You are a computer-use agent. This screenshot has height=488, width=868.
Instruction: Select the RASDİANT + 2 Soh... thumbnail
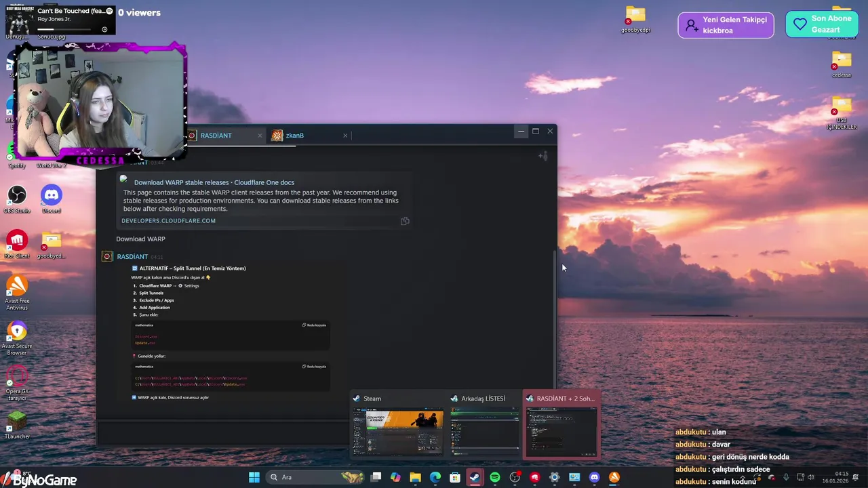click(x=561, y=424)
